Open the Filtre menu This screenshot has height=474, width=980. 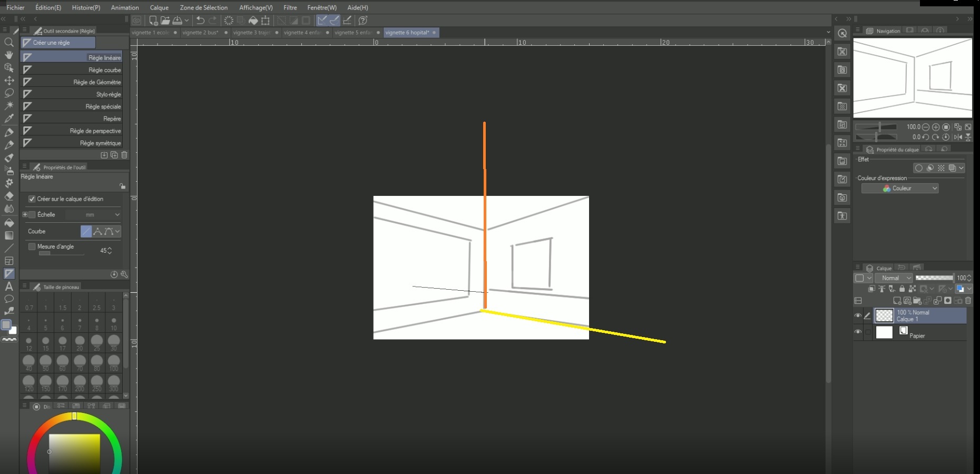pyautogui.click(x=290, y=7)
